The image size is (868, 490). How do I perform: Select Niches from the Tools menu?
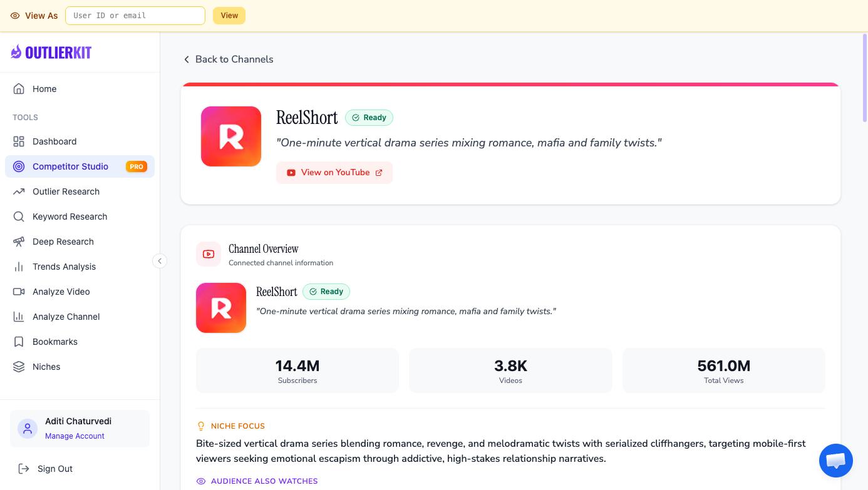click(x=46, y=367)
